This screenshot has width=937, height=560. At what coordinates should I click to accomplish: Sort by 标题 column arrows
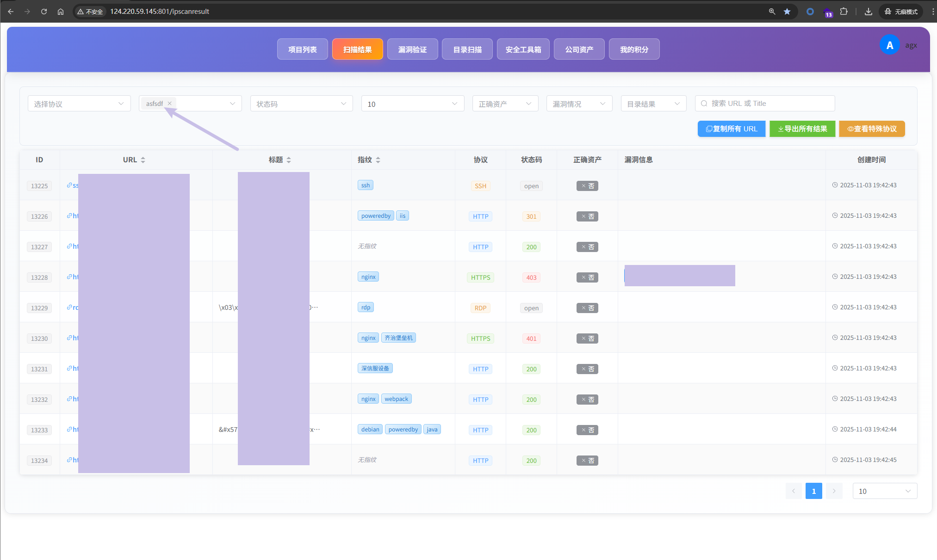pyautogui.click(x=289, y=160)
